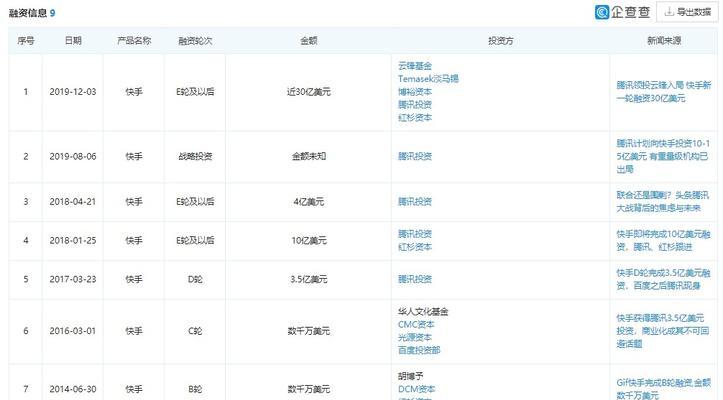Click the 新闻来源 column header

[664, 41]
